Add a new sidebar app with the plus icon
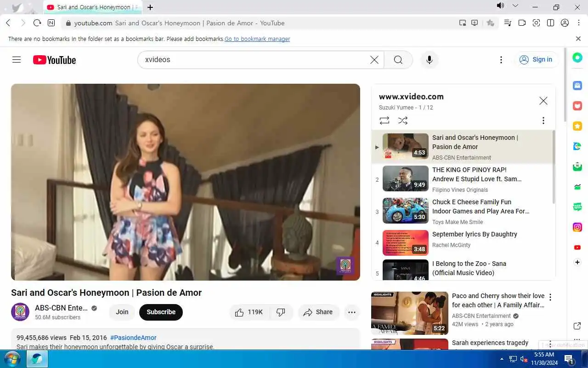This screenshot has height=368, width=588. (577, 262)
